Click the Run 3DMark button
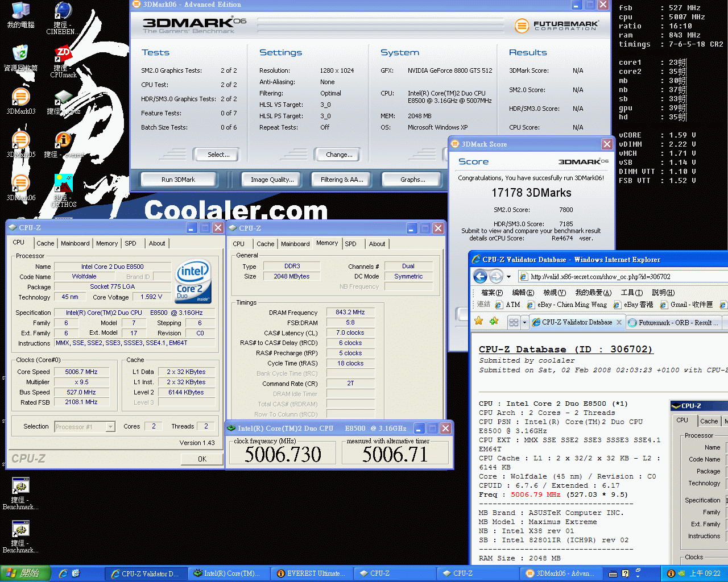Image resolution: width=728 pixels, height=582 pixels. (x=178, y=180)
